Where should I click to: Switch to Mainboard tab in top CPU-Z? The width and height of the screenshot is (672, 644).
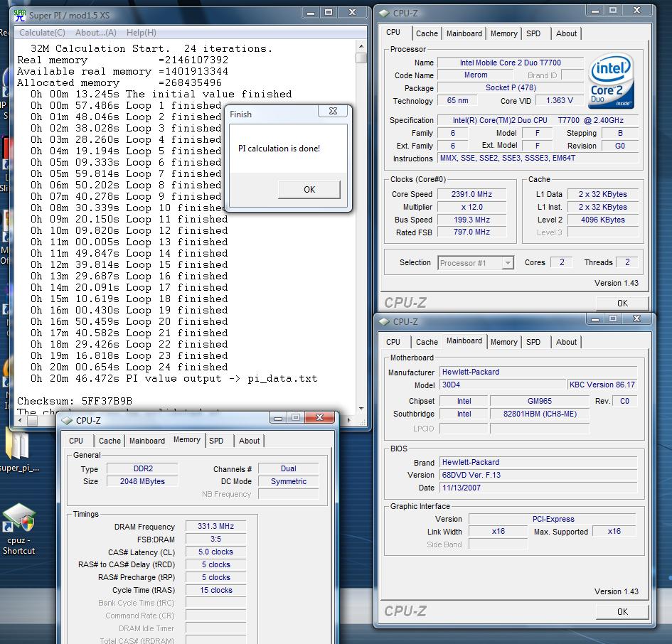click(464, 33)
